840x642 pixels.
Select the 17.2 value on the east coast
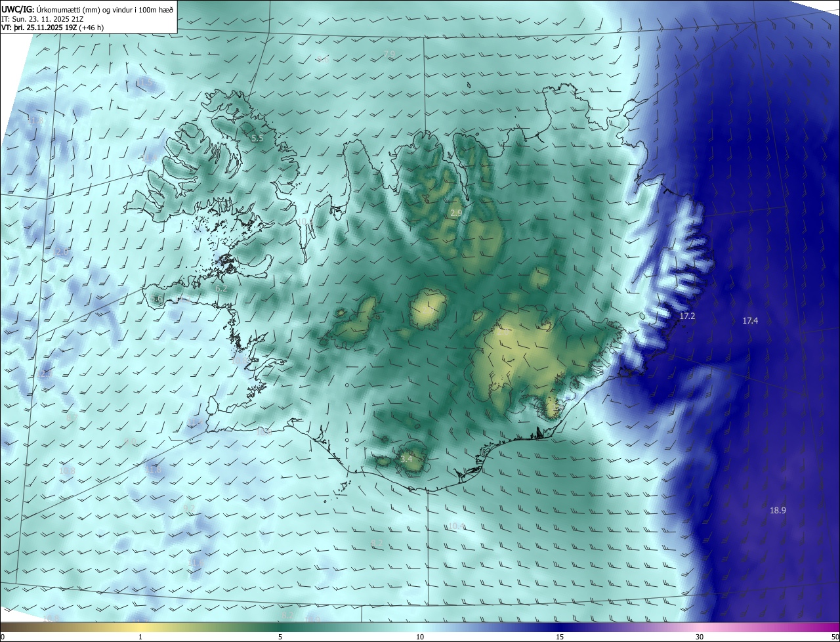687,316
